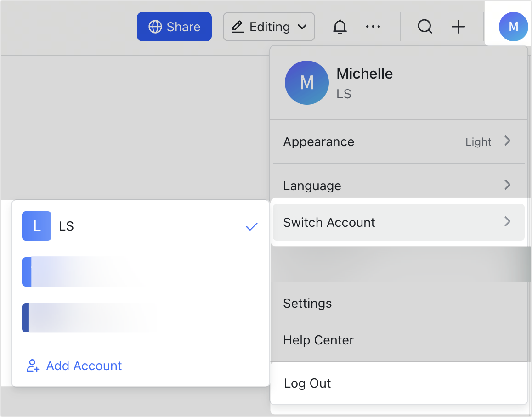Select the LS account via its checkmark
Image resolution: width=532 pixels, height=417 pixels.
click(x=251, y=226)
